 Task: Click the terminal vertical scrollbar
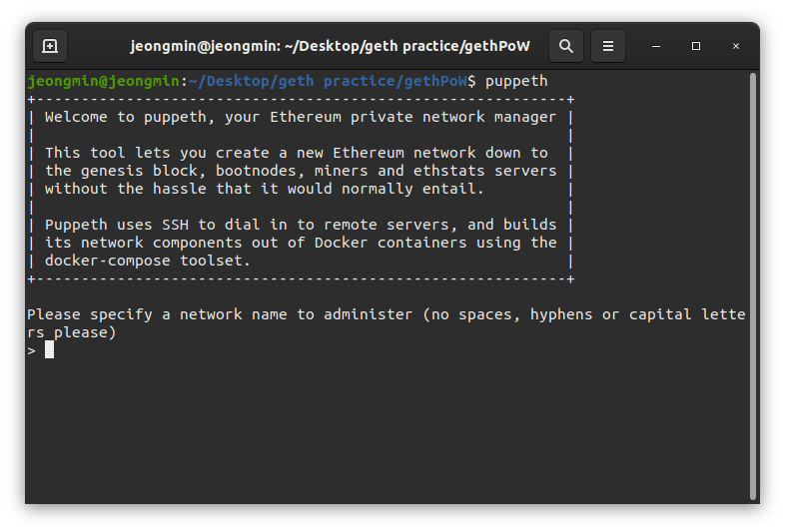tap(752, 285)
